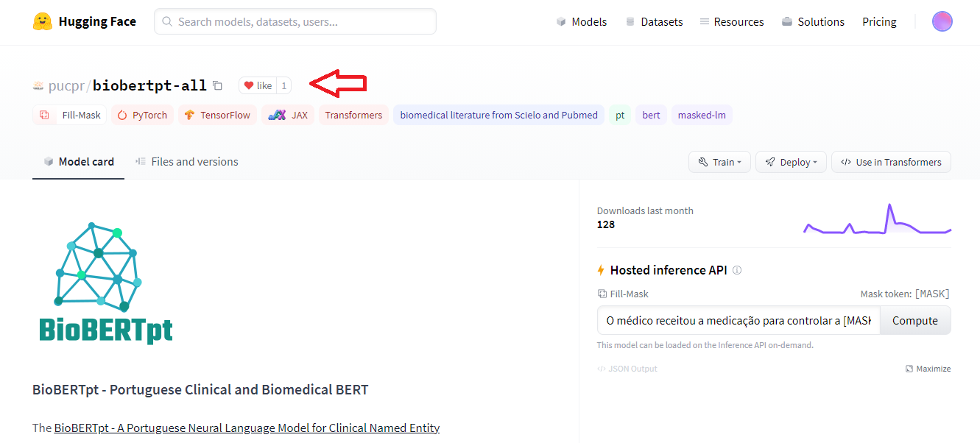Image resolution: width=980 pixels, height=443 pixels.
Task: Toggle the JSON Output view
Action: click(627, 369)
